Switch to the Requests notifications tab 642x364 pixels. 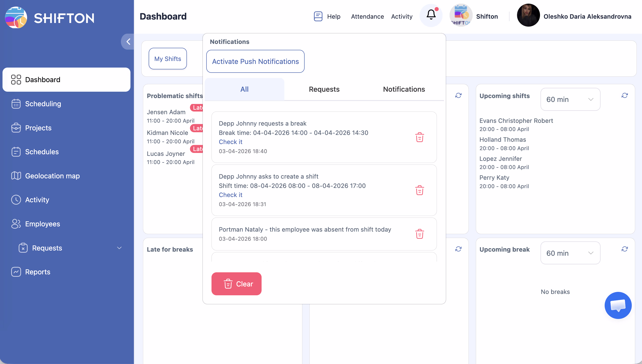click(x=324, y=89)
